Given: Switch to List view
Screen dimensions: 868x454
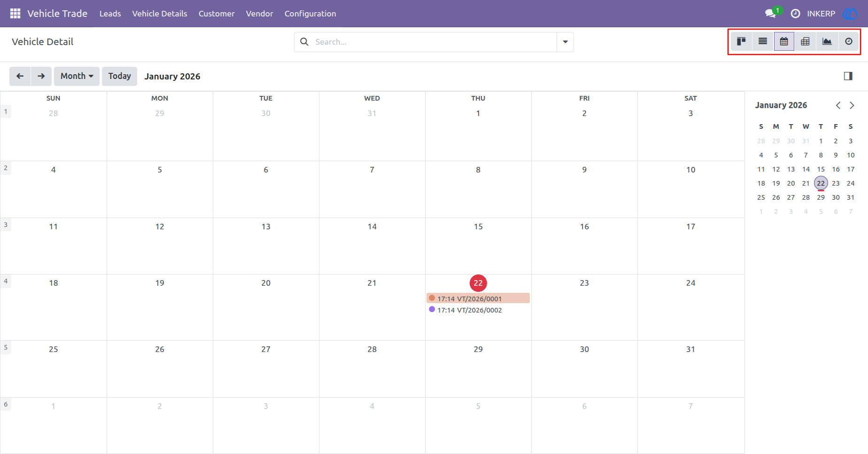Looking at the screenshot, I should pos(763,41).
